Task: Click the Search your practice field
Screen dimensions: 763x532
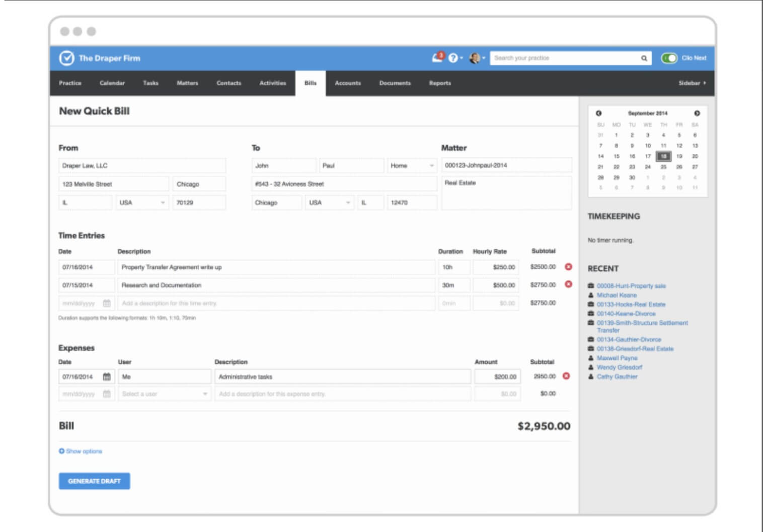Action: point(564,58)
